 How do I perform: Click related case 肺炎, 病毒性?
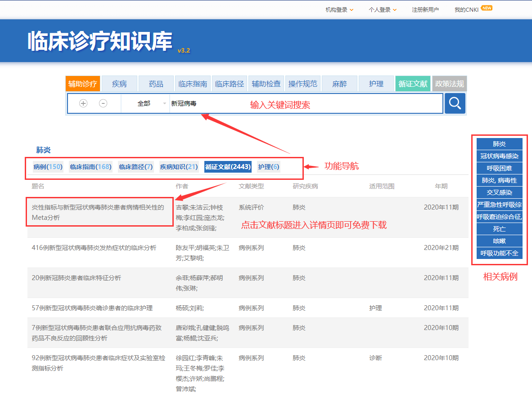coord(500,180)
